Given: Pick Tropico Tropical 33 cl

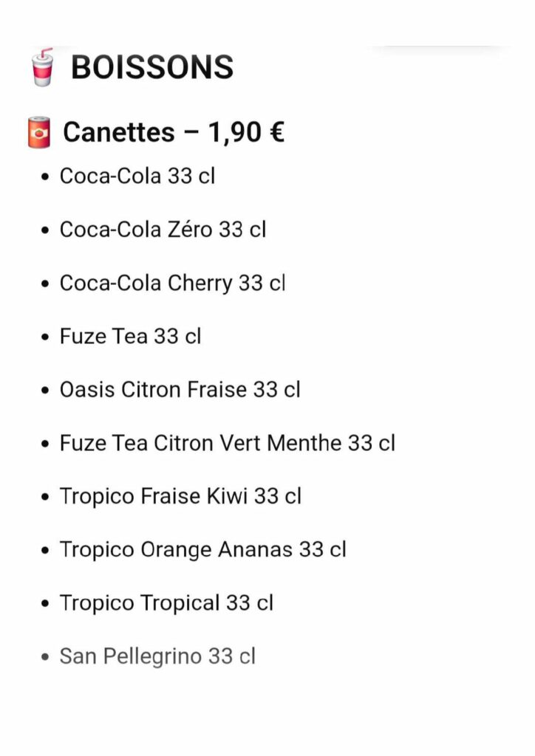Looking at the screenshot, I should point(166,604).
